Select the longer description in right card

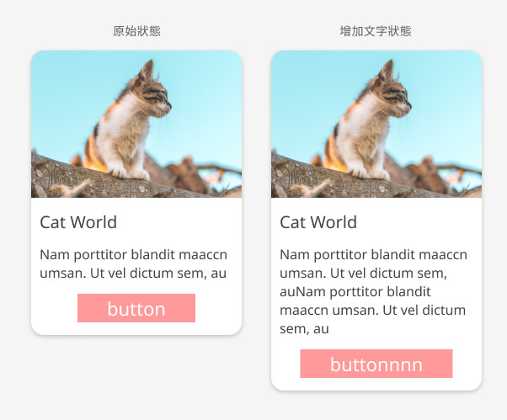pyautogui.click(x=373, y=291)
